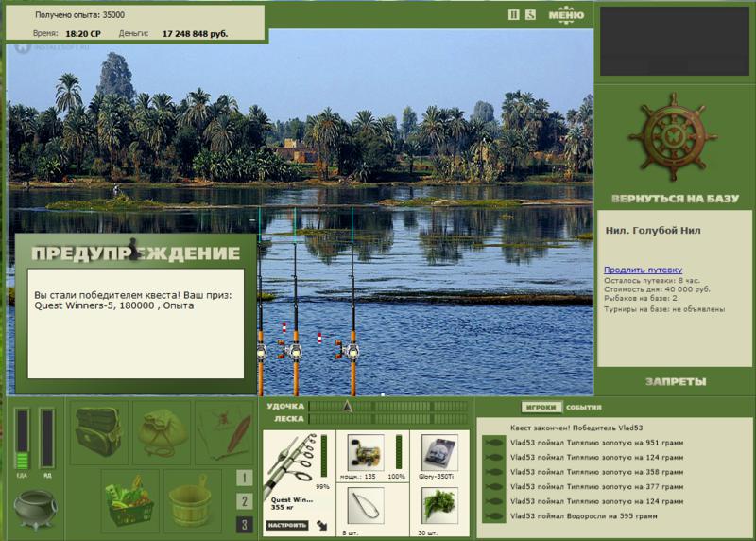
Task: Click the cooking cauldron icon
Action: [35, 509]
